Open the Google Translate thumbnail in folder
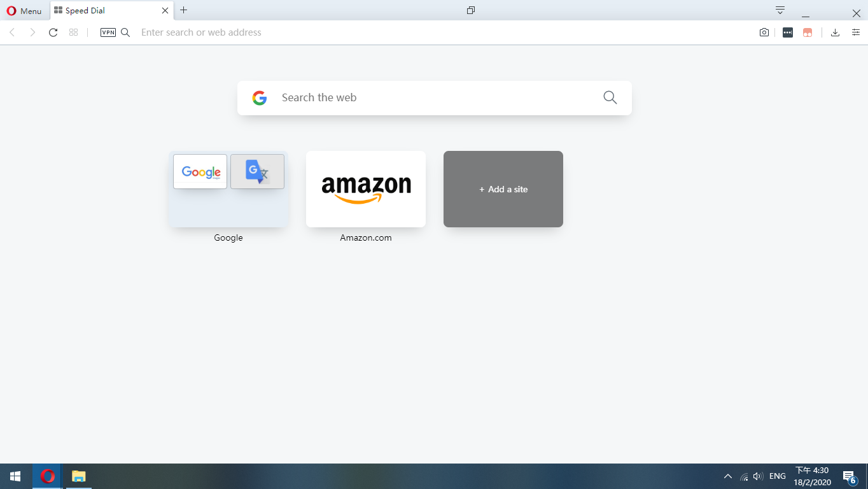The image size is (868, 489). click(257, 171)
